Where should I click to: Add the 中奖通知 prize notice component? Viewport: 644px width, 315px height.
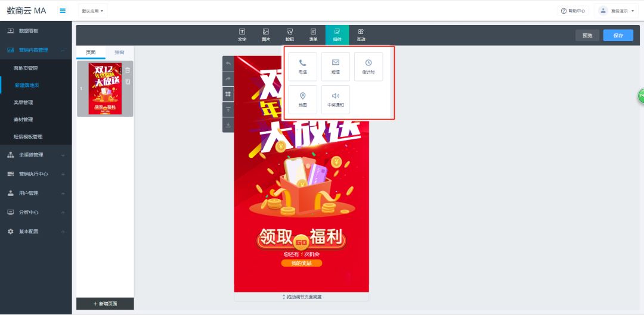click(336, 99)
